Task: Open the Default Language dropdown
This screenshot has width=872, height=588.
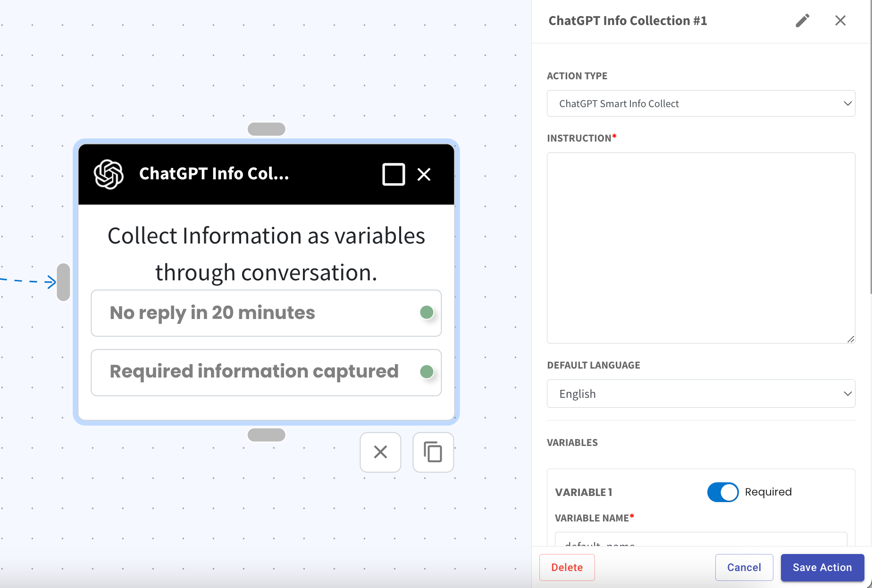Action: (x=701, y=394)
